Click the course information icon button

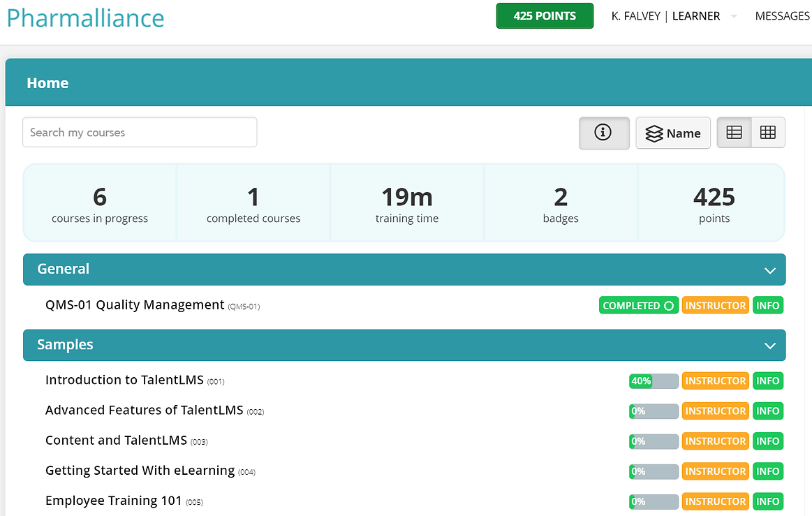point(604,133)
